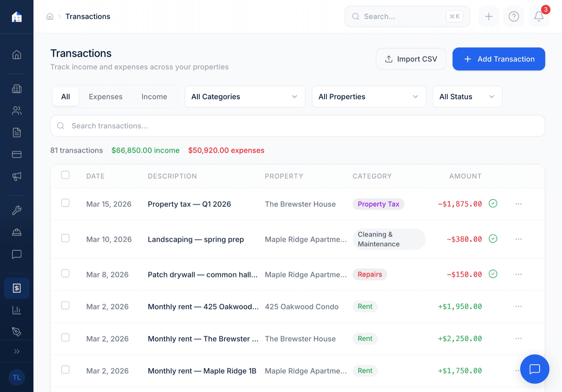Open Maintenance via the wrench icon
Image resolution: width=562 pixels, height=392 pixels.
[17, 210]
